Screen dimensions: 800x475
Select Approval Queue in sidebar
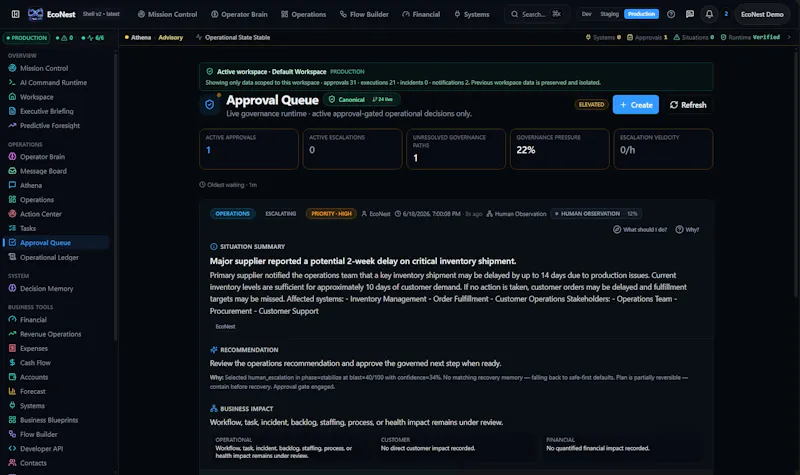click(56, 242)
